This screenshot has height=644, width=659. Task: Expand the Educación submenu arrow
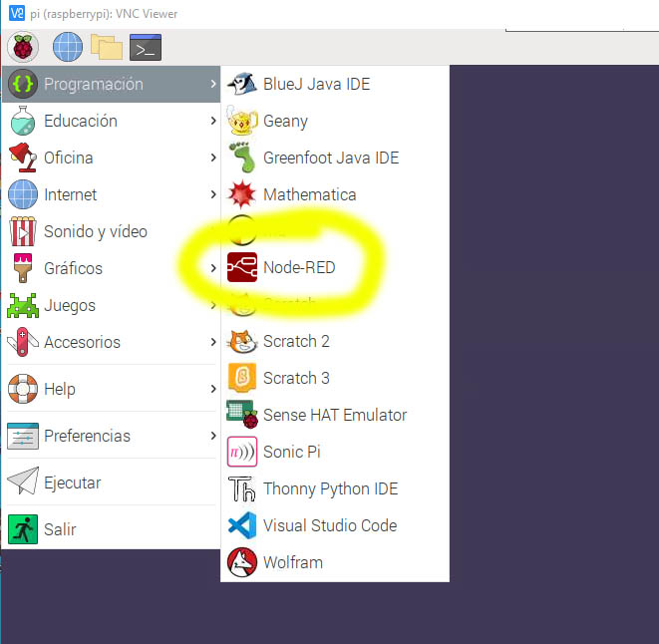213,121
